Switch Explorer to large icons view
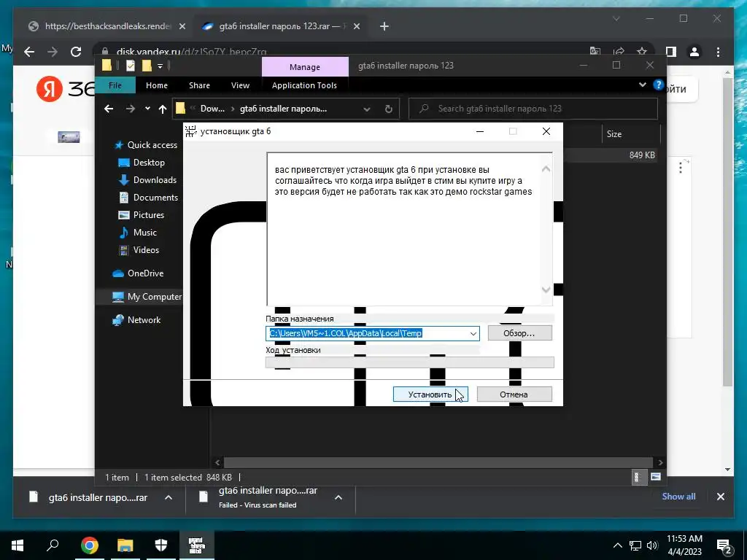Image resolution: width=747 pixels, height=560 pixels. tap(656, 477)
